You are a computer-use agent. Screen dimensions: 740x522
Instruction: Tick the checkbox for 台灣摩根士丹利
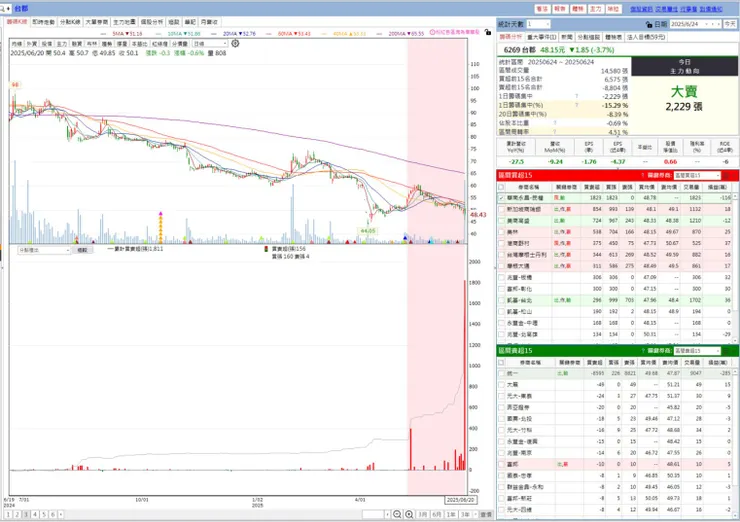[x=501, y=255]
